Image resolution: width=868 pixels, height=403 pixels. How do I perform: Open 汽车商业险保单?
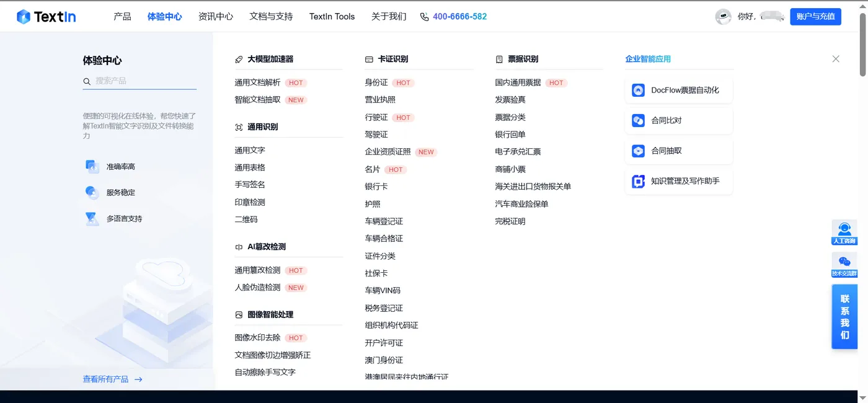521,204
